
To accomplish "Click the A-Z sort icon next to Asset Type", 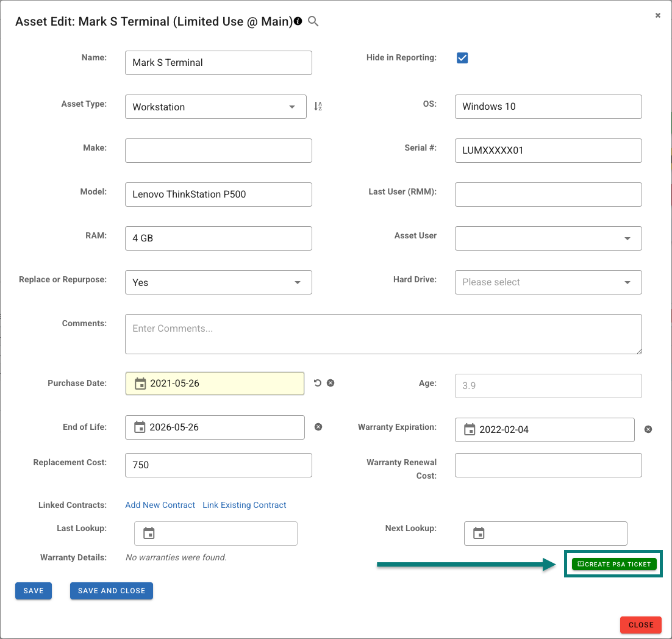I will tap(318, 106).
